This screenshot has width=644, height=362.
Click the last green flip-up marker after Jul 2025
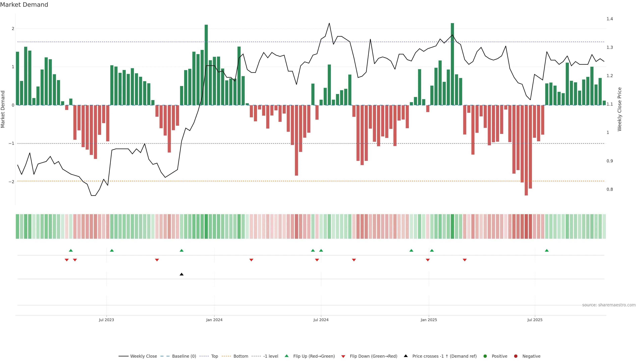point(547,251)
